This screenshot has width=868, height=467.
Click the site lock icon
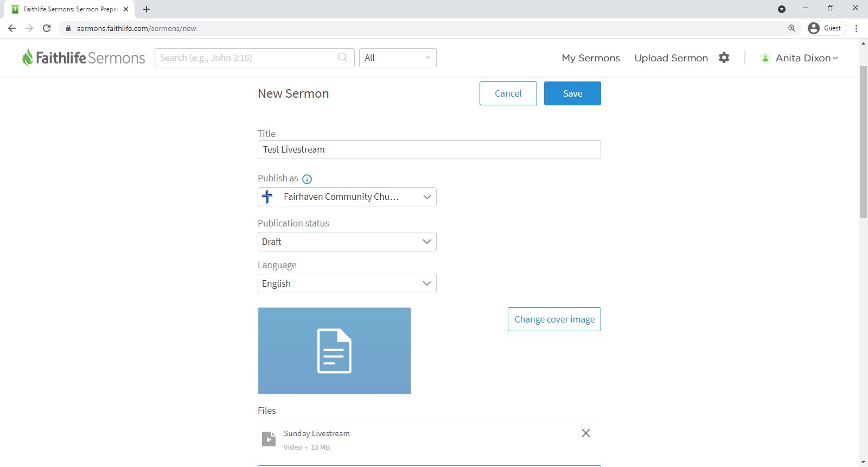click(68, 28)
